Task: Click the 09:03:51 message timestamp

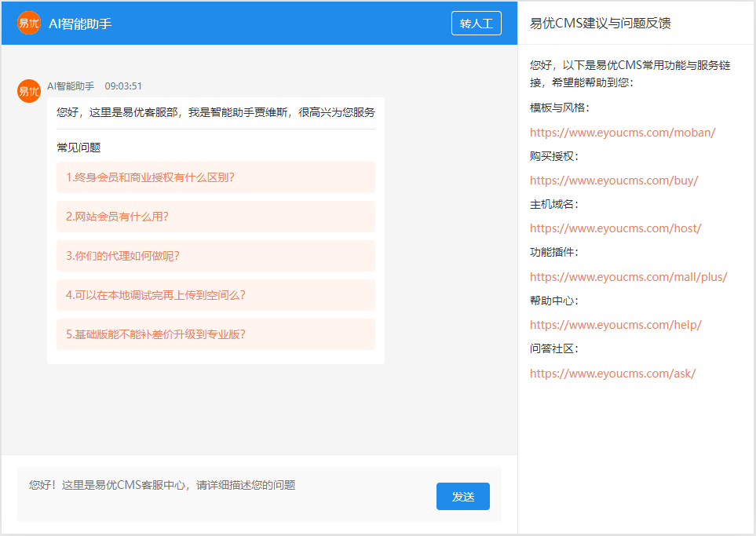Action: (123, 86)
